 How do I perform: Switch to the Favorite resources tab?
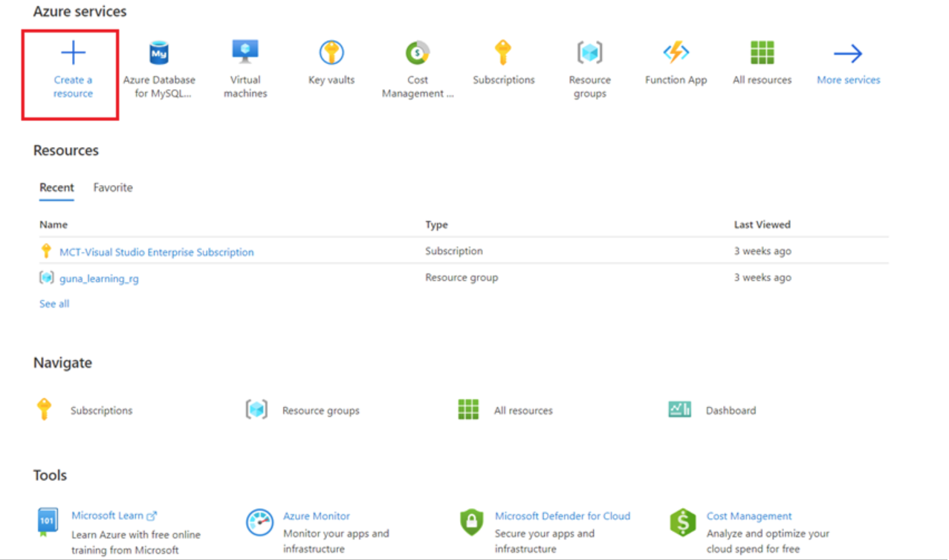tap(113, 188)
